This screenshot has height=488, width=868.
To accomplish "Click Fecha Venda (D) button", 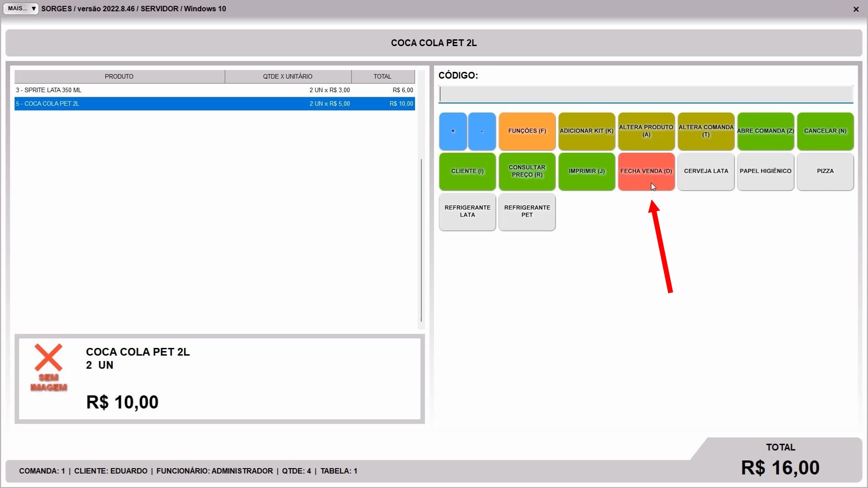I will 646,171.
